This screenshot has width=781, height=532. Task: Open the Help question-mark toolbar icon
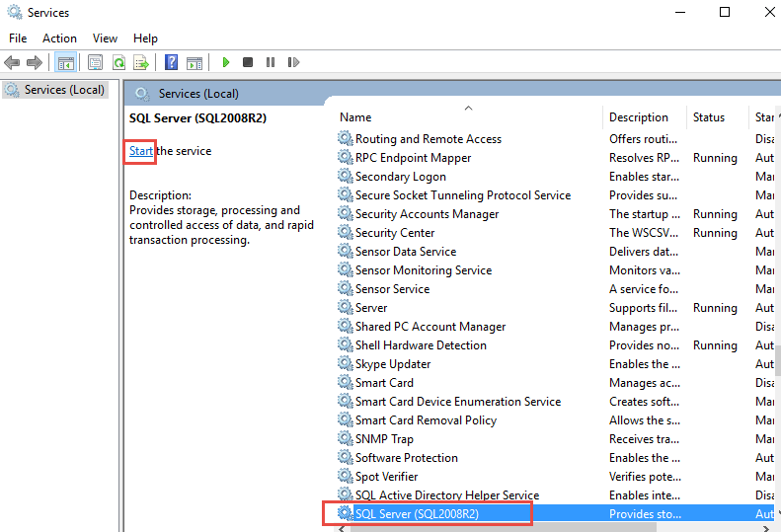pos(172,62)
